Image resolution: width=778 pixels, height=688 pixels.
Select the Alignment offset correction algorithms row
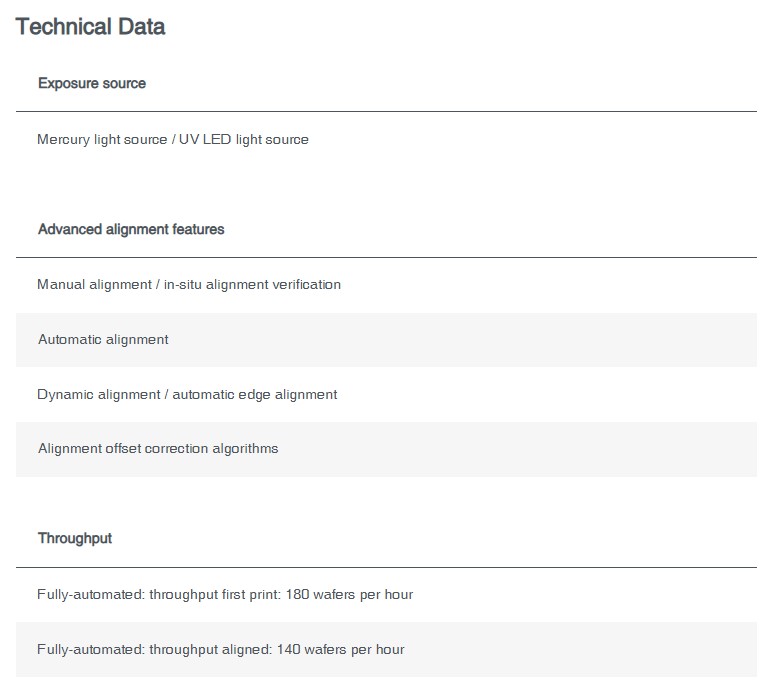click(386, 449)
